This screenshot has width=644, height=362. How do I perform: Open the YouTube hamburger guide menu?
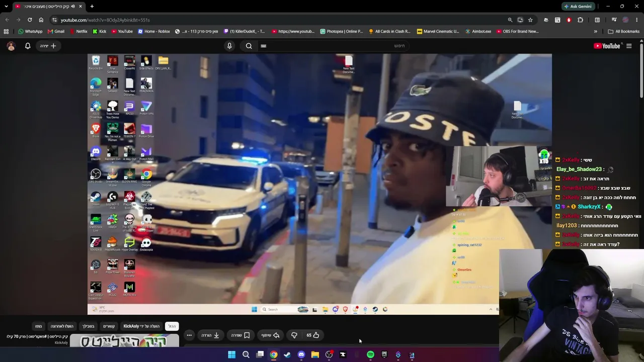pyautogui.click(x=629, y=46)
